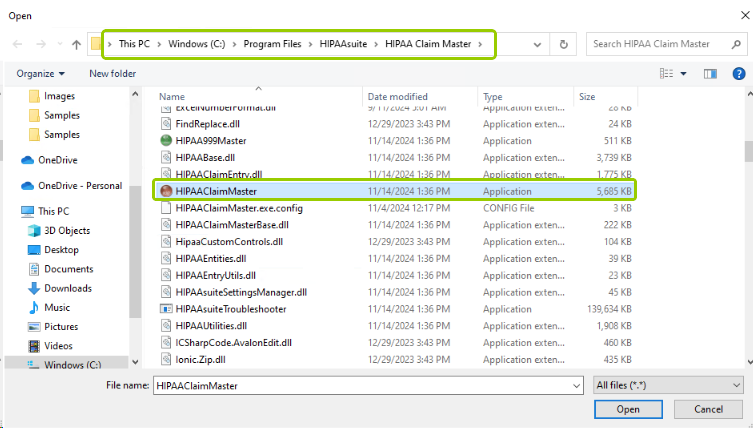Click the Cancel button
This screenshot has width=753, height=428.
click(708, 409)
